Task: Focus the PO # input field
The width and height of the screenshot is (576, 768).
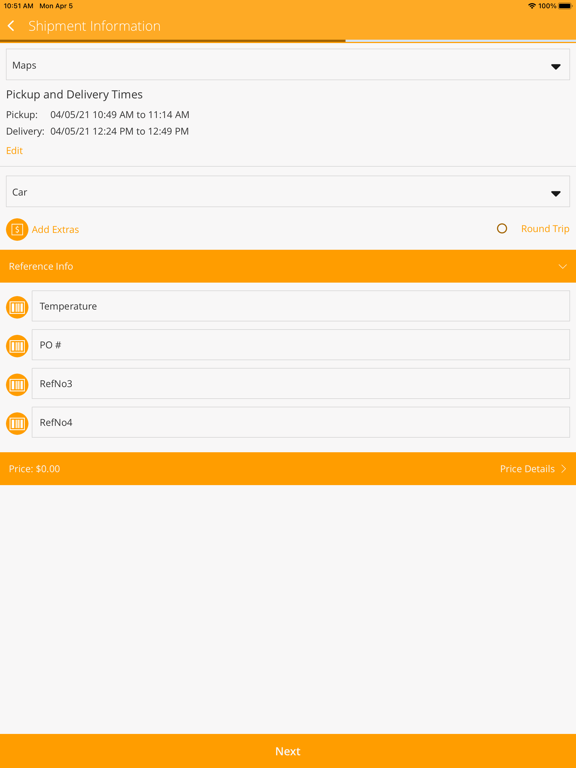Action: 301,345
